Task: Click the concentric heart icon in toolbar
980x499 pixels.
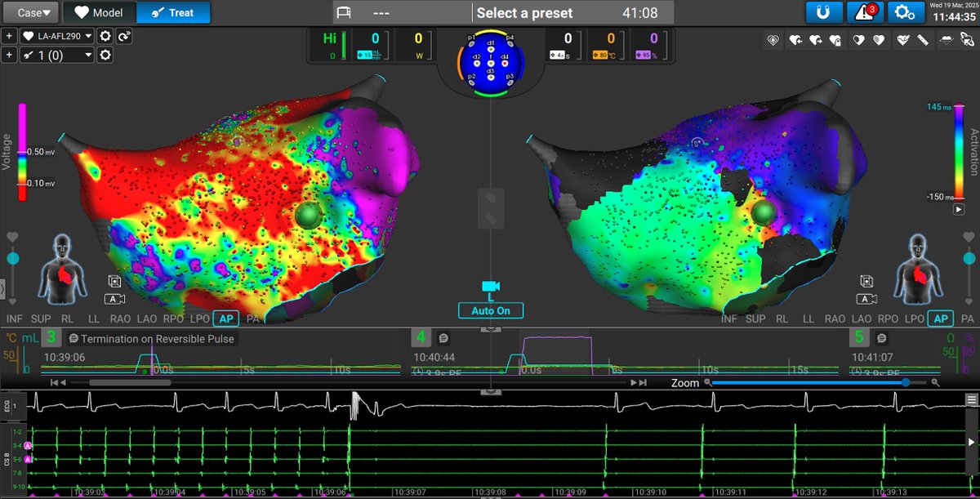Action: tap(773, 39)
